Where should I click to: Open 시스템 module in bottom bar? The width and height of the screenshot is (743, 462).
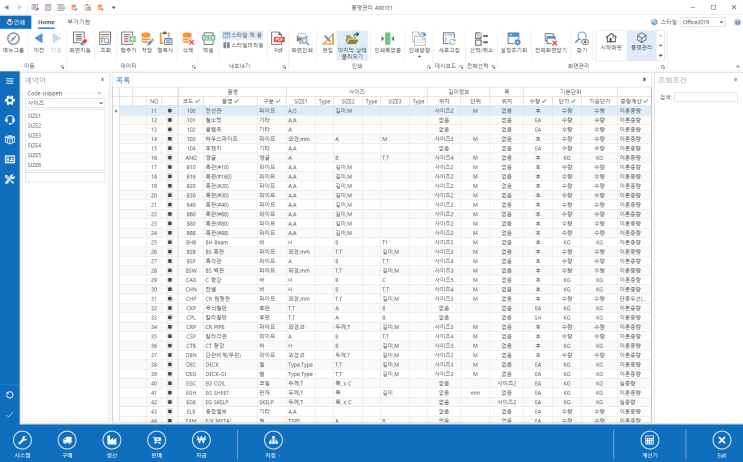[x=22, y=440]
